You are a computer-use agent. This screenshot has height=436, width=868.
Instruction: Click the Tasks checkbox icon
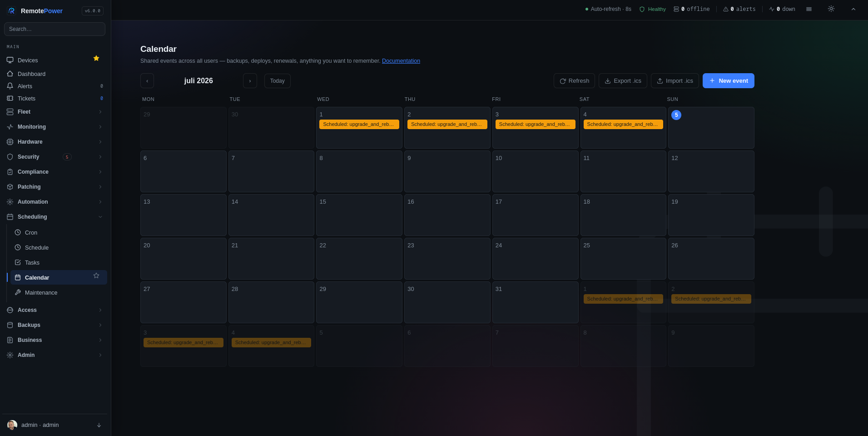pos(18,262)
